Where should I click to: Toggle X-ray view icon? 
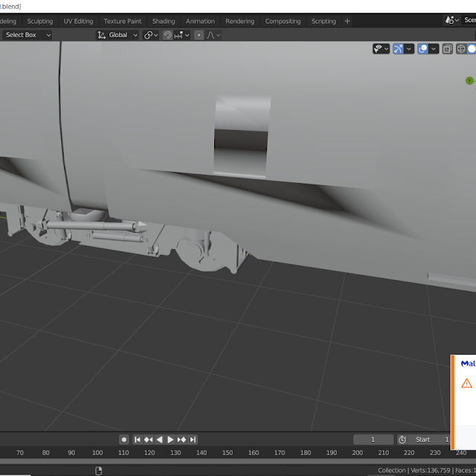point(447,49)
